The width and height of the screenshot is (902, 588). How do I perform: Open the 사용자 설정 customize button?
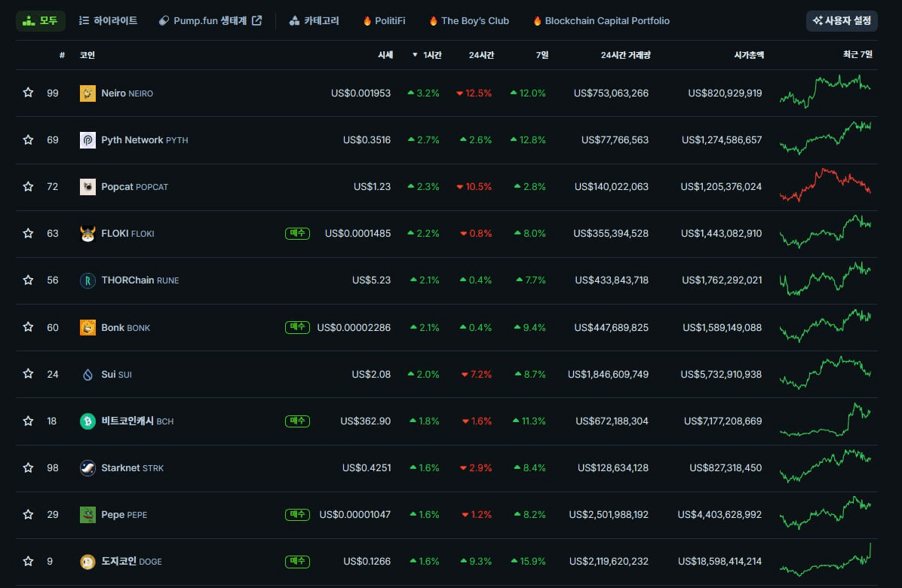pos(842,20)
